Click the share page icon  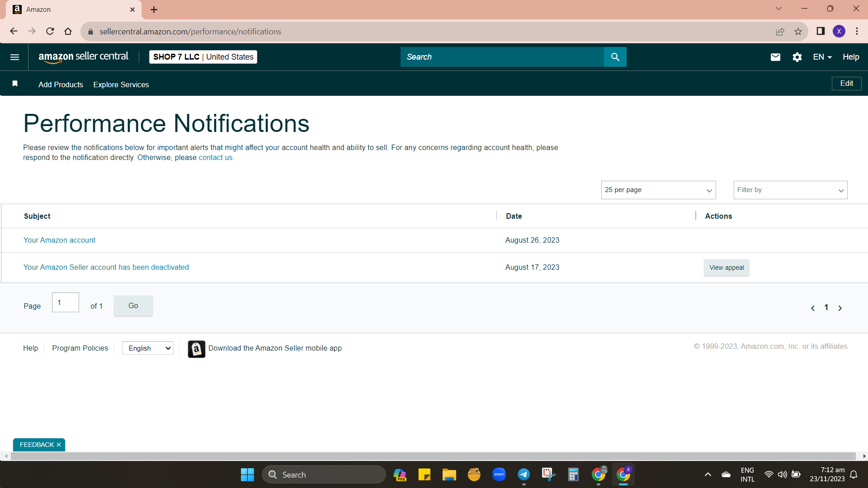[780, 31]
